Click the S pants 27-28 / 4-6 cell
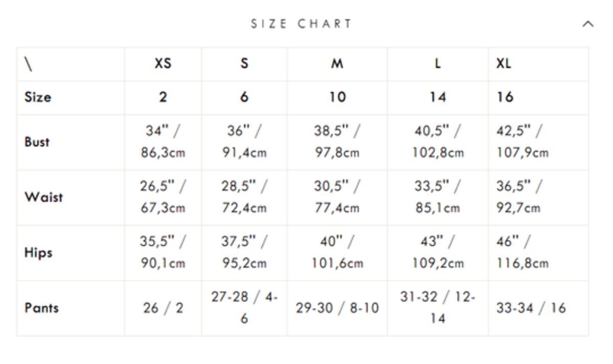The height and width of the screenshot is (364, 613). (244, 308)
